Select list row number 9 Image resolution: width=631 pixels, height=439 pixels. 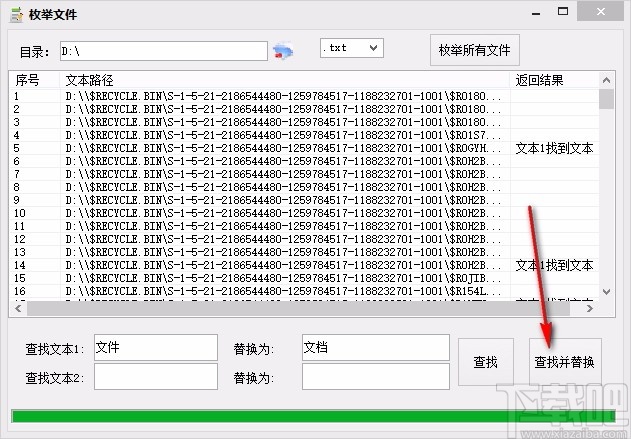point(304,200)
